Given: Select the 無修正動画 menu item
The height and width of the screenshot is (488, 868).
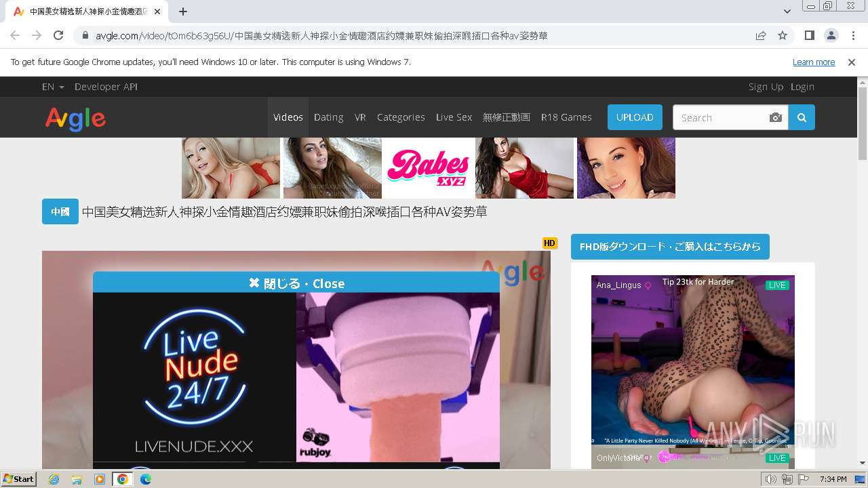Looking at the screenshot, I should tap(507, 117).
